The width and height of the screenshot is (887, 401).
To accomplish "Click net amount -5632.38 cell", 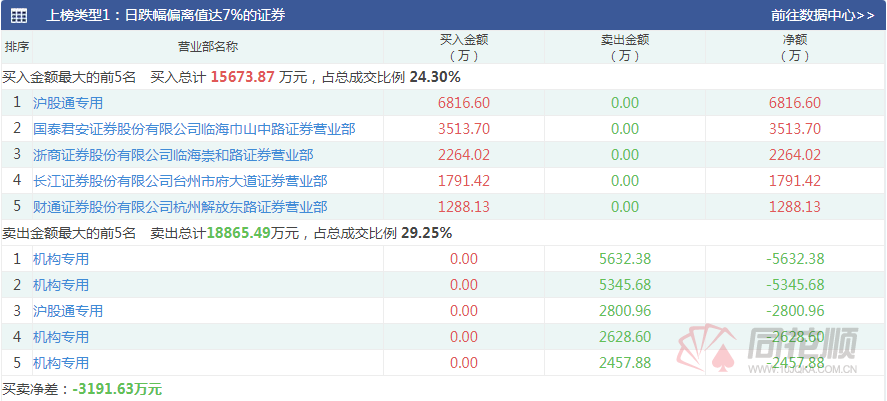I will [795, 259].
